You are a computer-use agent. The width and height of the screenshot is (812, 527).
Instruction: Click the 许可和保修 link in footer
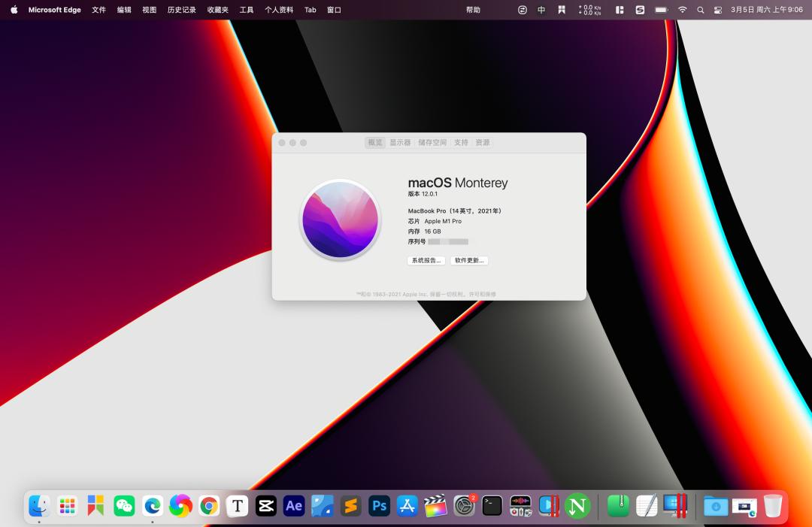pyautogui.click(x=482, y=294)
